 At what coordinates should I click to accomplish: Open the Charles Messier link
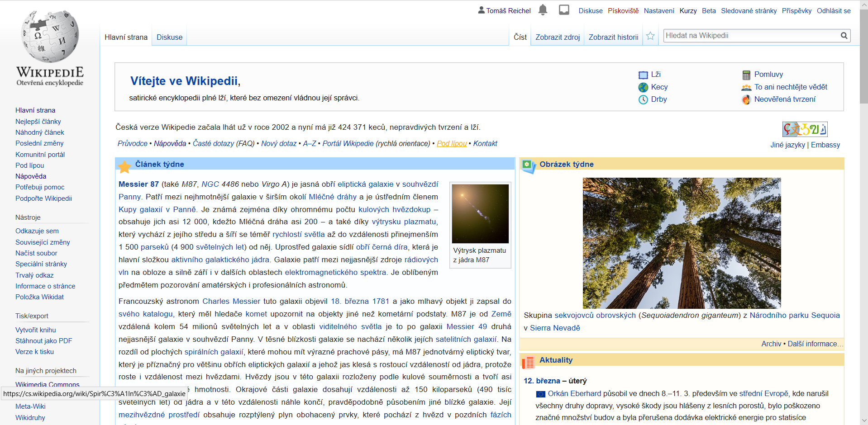[x=231, y=302]
